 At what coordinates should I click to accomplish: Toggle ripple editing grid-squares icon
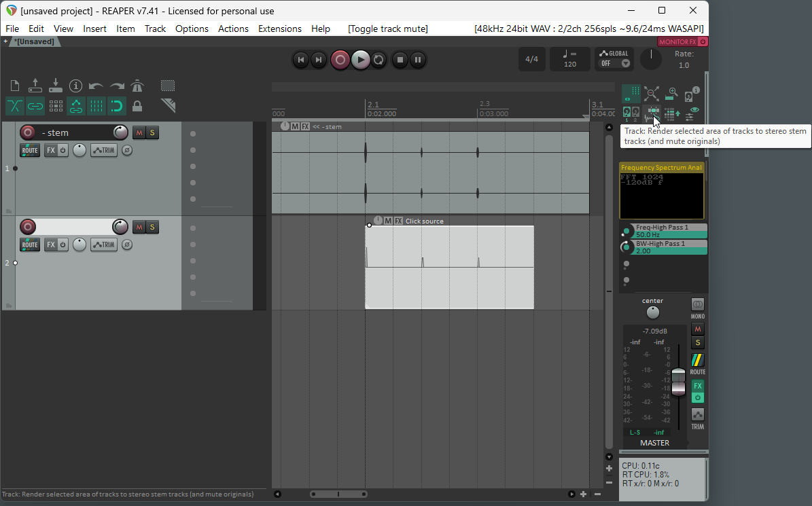point(56,106)
